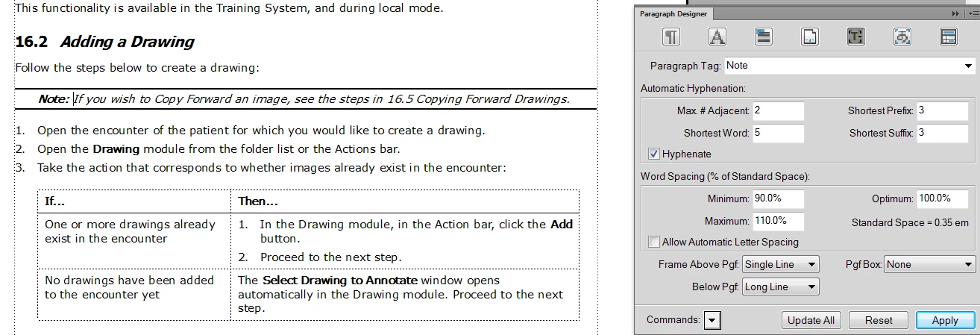The image size is (980, 335).
Task: Edit the Max. # Adjacent field
Action: pos(778,111)
